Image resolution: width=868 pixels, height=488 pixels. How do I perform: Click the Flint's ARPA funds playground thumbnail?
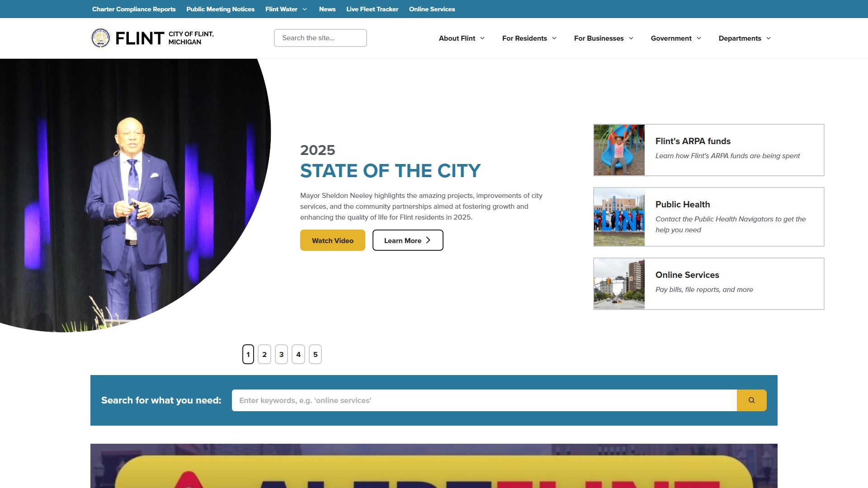619,150
